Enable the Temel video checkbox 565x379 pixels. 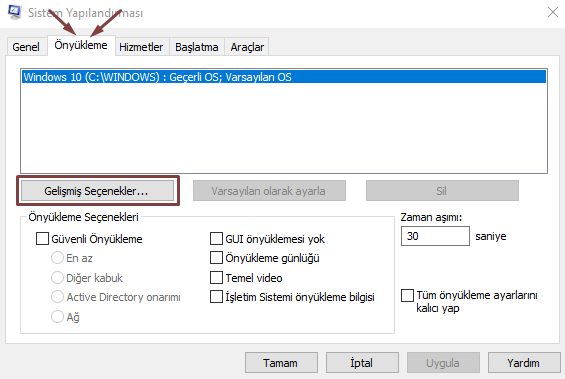[x=216, y=277]
